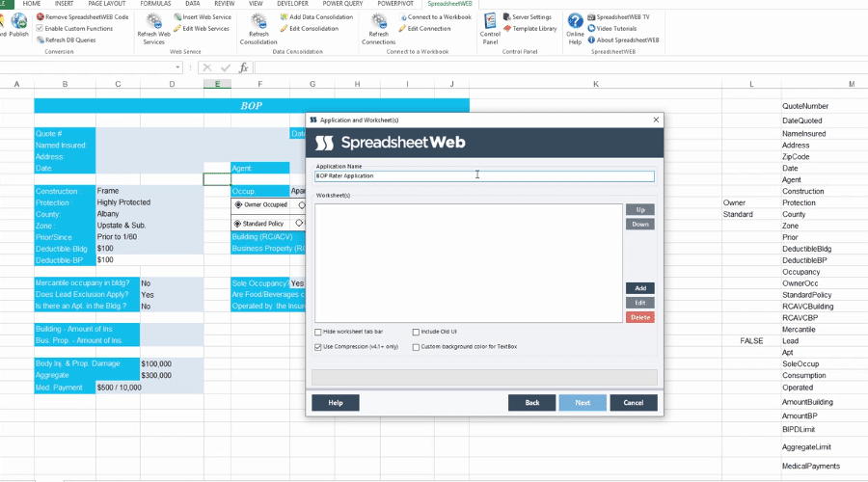The image size is (868, 482).
Task: Click the Add worksheet button
Action: pyautogui.click(x=640, y=288)
